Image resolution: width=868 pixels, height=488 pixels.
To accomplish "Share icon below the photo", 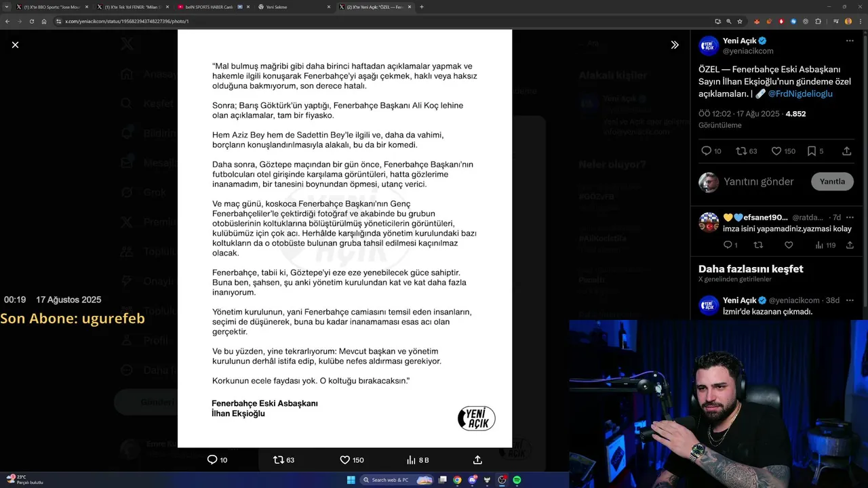I will 477,460.
